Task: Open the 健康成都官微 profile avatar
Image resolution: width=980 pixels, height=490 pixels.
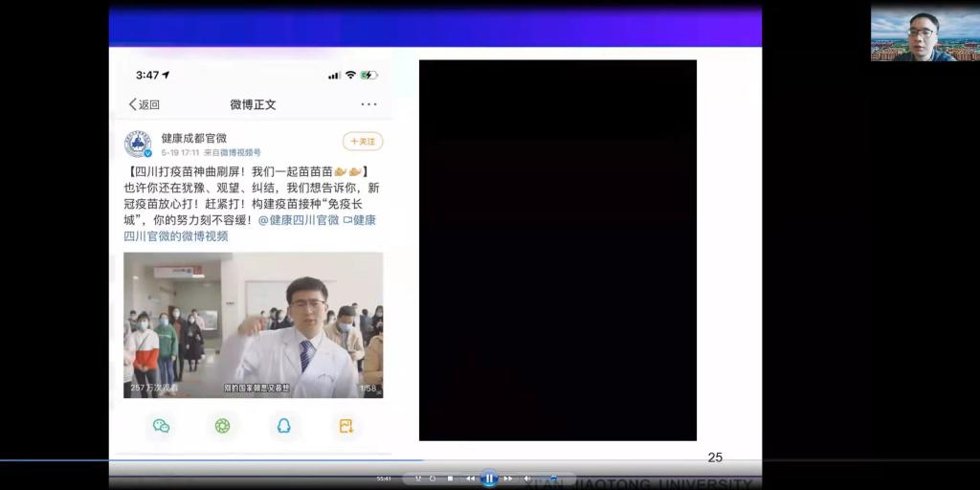Action: tap(138, 145)
